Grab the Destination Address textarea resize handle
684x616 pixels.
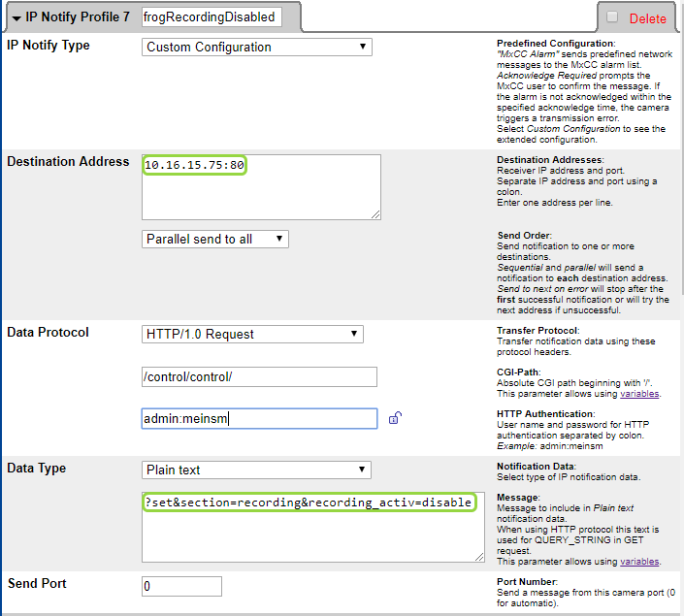[x=375, y=214]
